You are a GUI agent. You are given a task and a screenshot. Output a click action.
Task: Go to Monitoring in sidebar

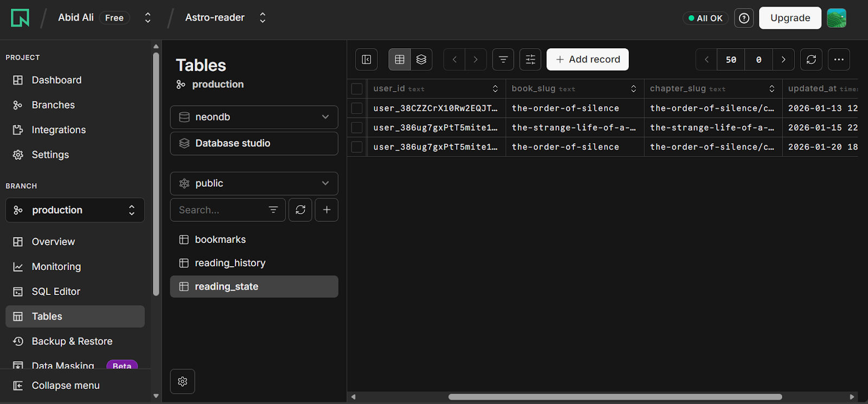(x=56, y=267)
